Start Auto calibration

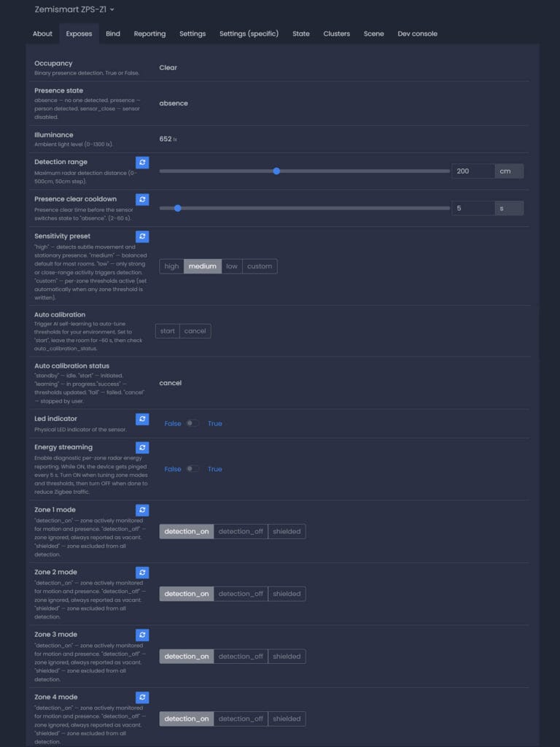pos(168,331)
